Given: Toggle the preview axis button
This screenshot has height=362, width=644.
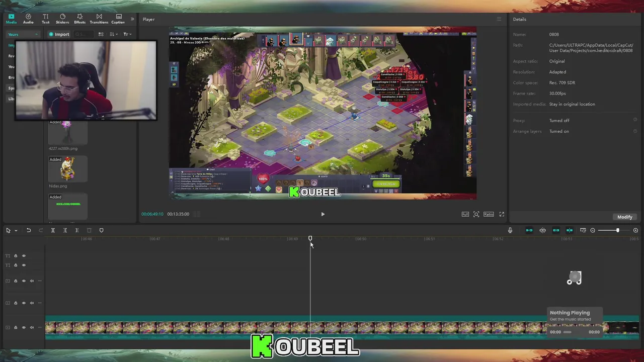Looking at the screenshot, I should (570, 230).
